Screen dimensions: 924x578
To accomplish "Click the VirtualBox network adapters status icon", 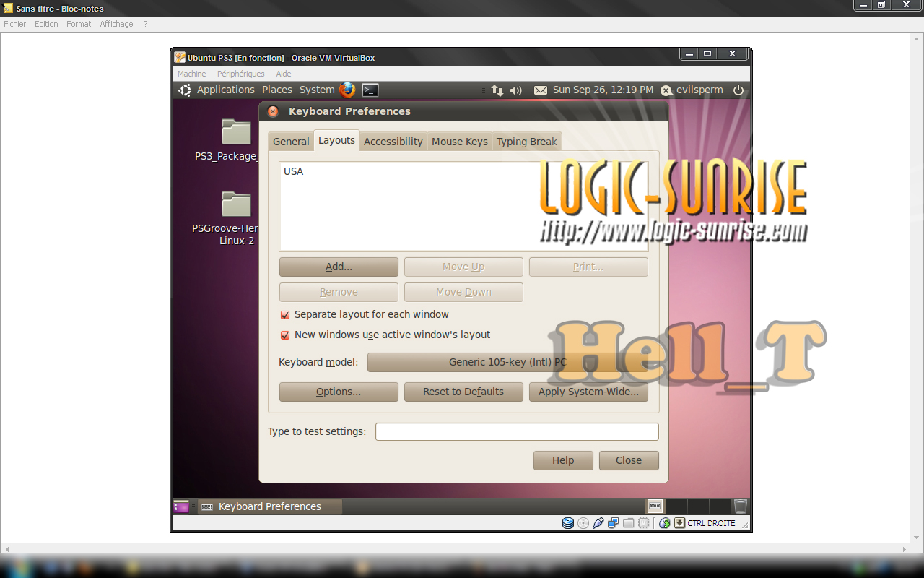I will [x=613, y=523].
